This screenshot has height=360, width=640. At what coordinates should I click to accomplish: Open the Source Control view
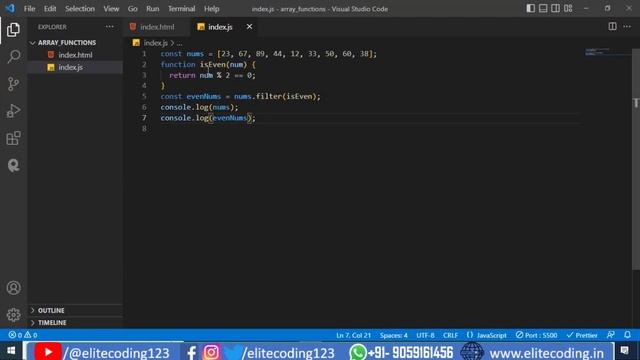(x=13, y=84)
